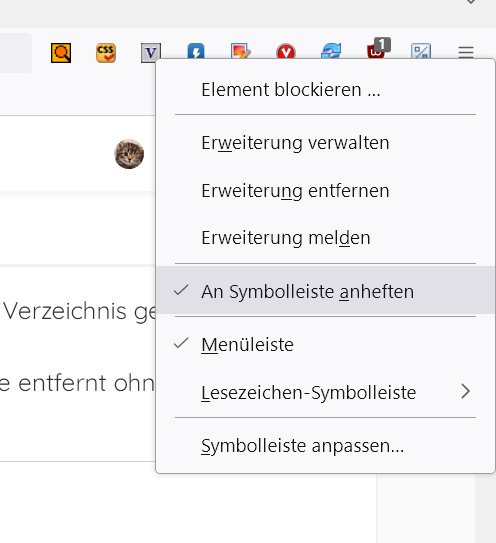496x543 pixels.
Task: Toggle An Symbolleiste anheften checkmark
Action: pyautogui.click(x=325, y=290)
